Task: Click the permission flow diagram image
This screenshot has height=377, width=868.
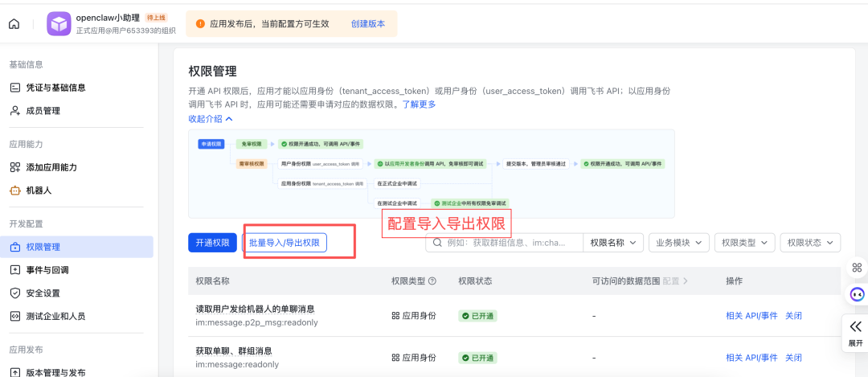Action: (432, 174)
